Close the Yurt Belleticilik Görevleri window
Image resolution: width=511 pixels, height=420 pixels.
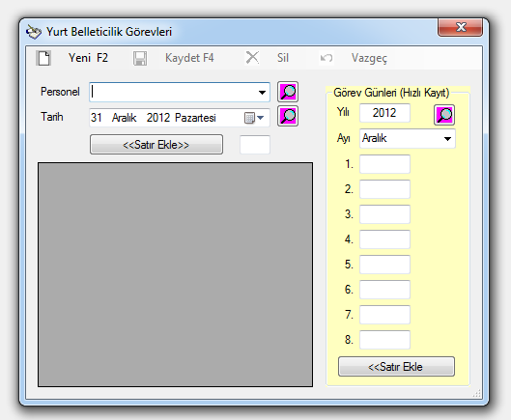click(460, 27)
